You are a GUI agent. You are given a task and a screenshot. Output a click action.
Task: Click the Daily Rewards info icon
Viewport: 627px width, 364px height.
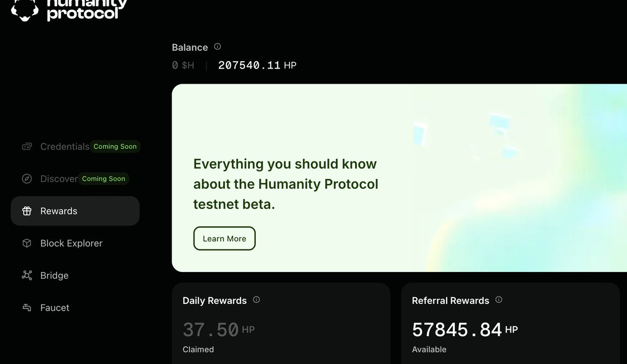click(257, 300)
